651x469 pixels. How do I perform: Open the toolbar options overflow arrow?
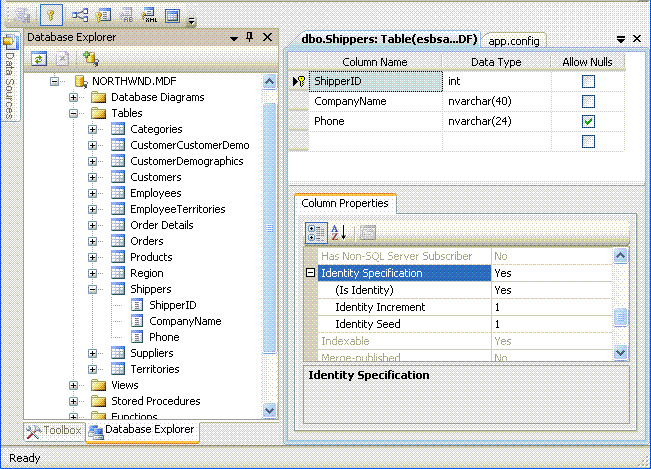191,20
